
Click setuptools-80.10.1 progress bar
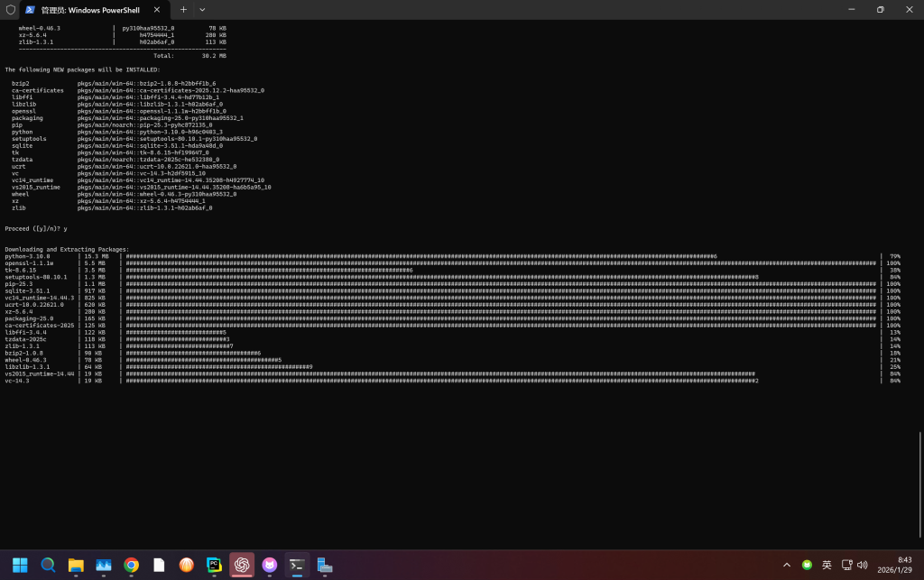[442, 277]
